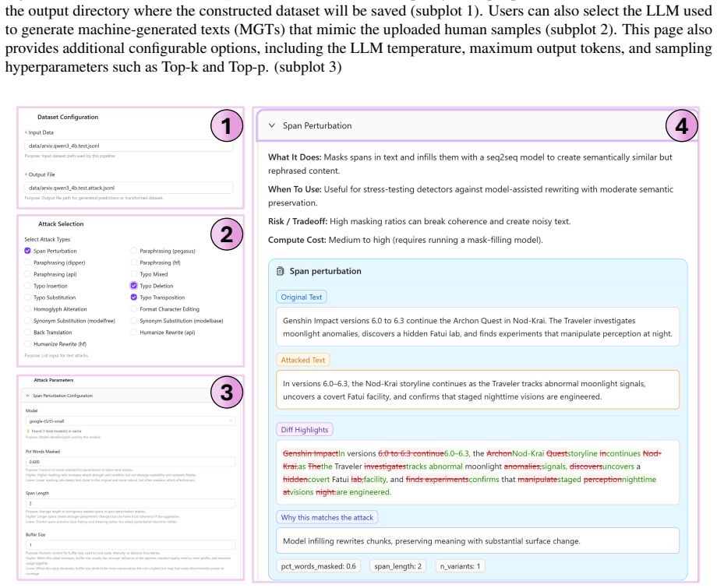The width and height of the screenshot is (717, 588).
Task: Click the Input Data path field
Action: pos(129,146)
